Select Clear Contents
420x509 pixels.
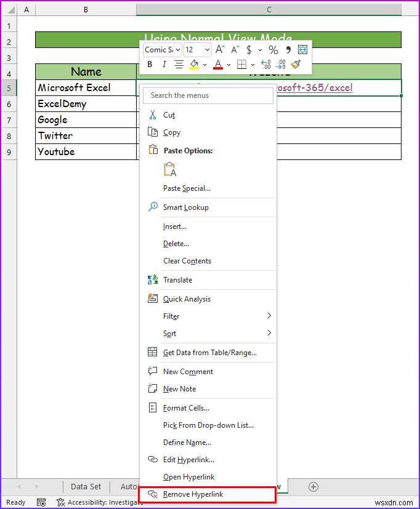[208, 261]
